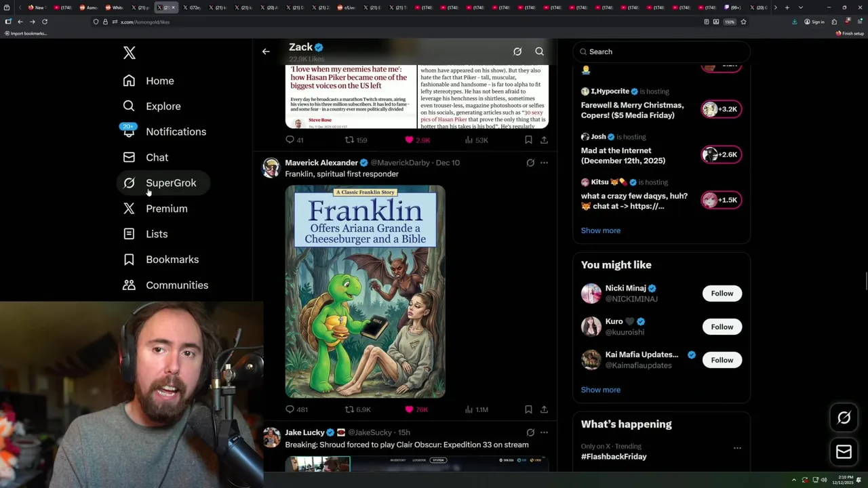Click Import bookmarks link in bookmarks bar
This screenshot has width=868, height=488.
(26, 33)
